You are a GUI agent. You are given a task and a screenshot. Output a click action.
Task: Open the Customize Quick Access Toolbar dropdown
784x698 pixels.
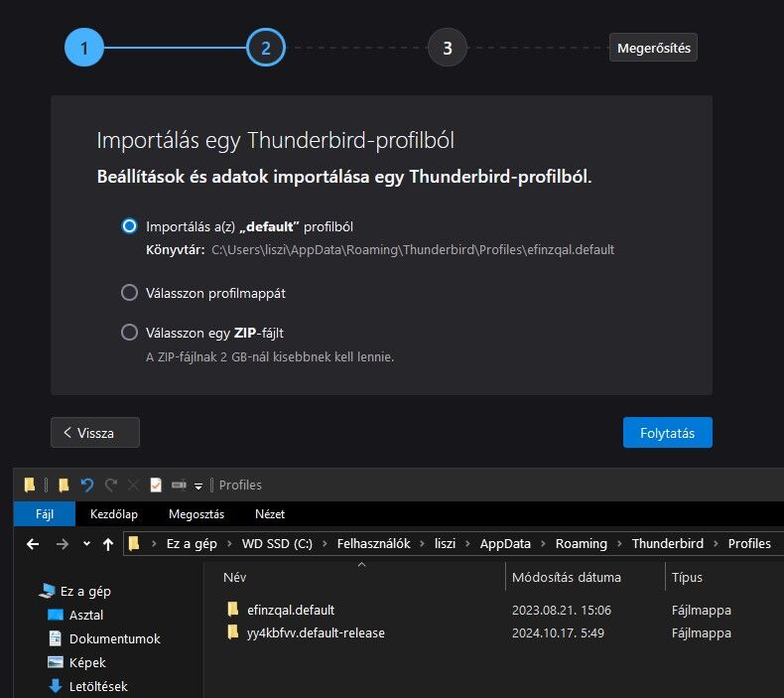click(x=198, y=486)
